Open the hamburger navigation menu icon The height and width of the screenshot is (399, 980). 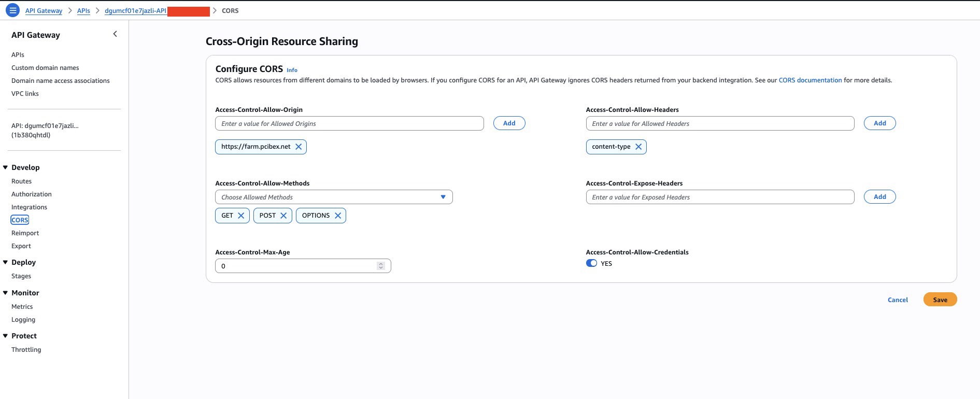click(x=12, y=10)
